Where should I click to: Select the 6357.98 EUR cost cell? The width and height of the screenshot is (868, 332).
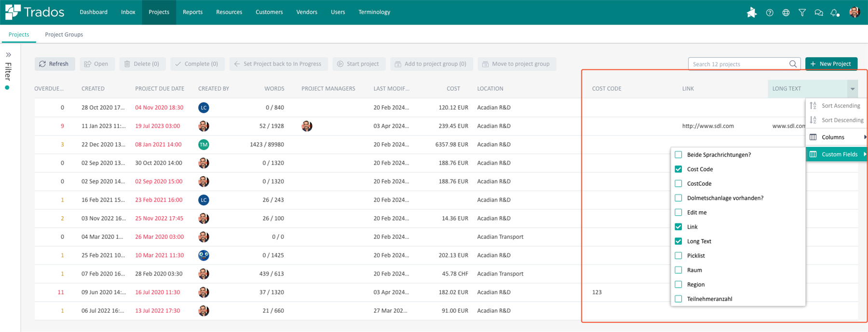[451, 144]
